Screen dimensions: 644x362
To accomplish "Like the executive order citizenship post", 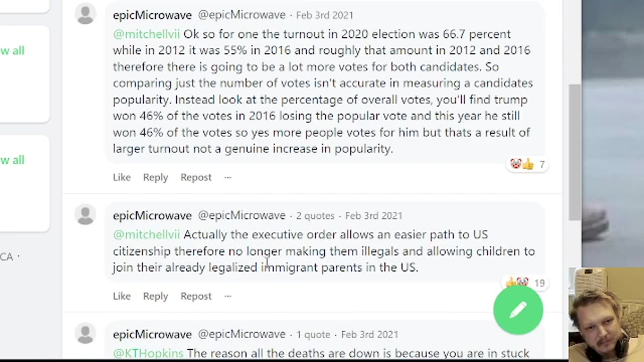I will (121, 296).
